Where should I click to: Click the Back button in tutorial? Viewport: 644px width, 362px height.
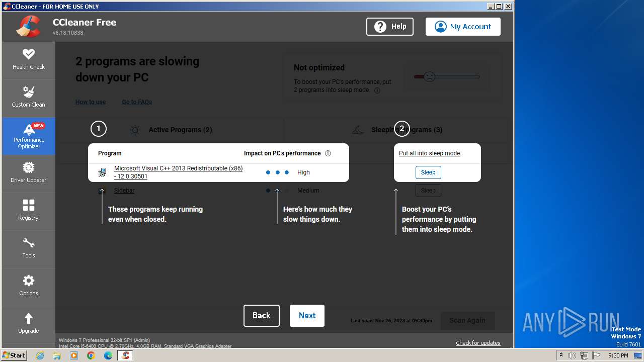(262, 316)
